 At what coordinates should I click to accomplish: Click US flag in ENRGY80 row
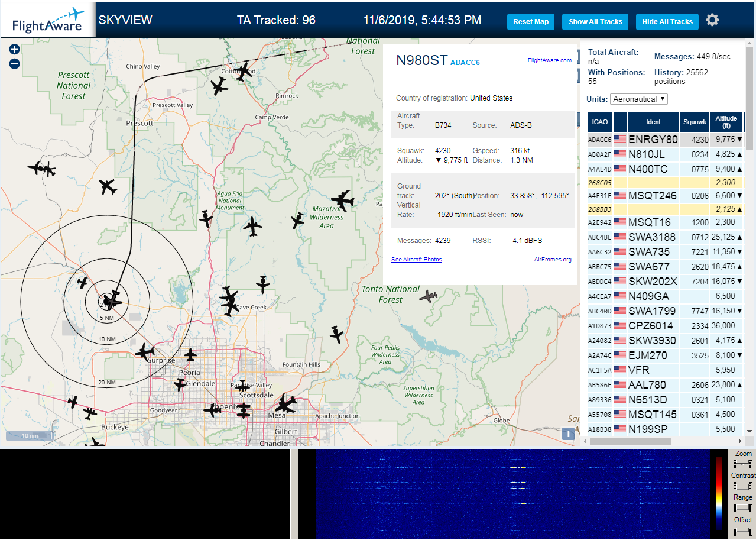point(620,140)
